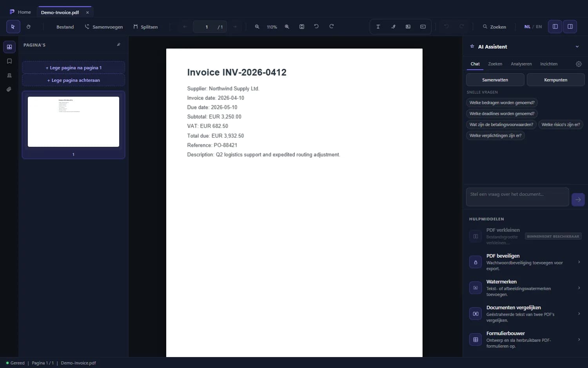The image size is (588, 368).
Task: Click the fit-page icon beside zoom in
Action: point(302,27)
